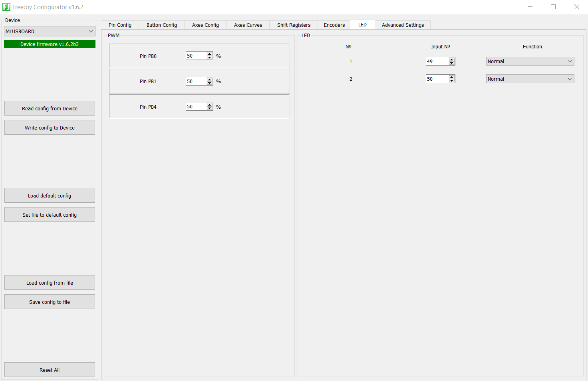This screenshot has height=381, width=588.
Task: Open the Axes Curves tab
Action: point(248,24)
